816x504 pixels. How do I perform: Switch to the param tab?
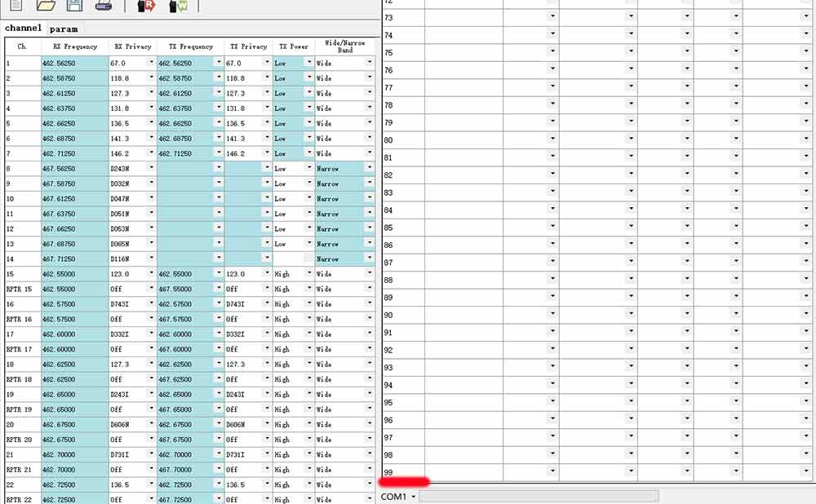coord(64,29)
